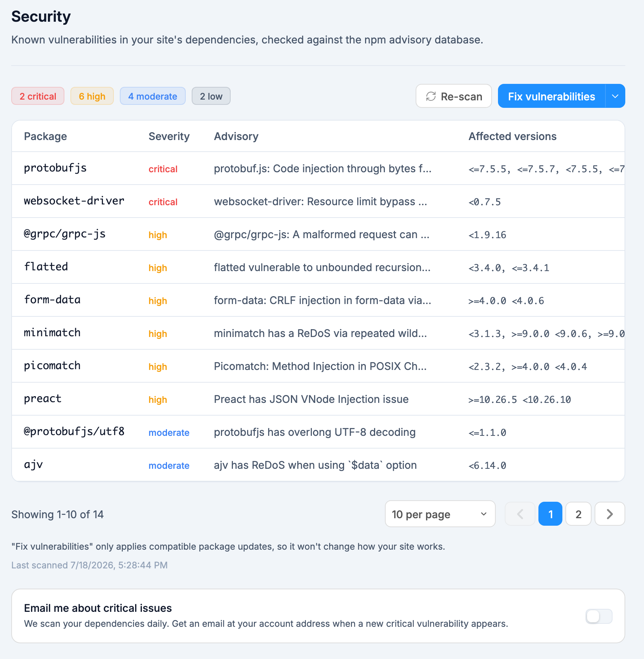Click the Affected versions column header
This screenshot has width=644, height=659.
click(513, 136)
